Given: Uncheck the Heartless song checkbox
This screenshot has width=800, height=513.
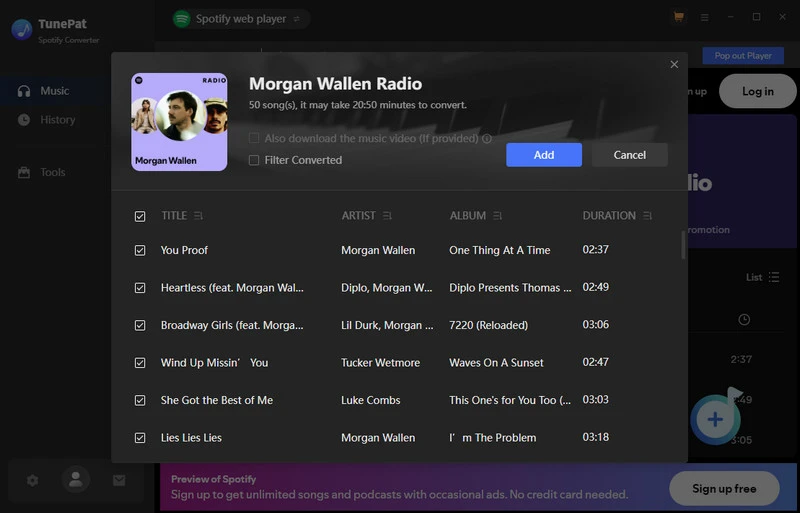Looking at the screenshot, I should pyautogui.click(x=140, y=288).
